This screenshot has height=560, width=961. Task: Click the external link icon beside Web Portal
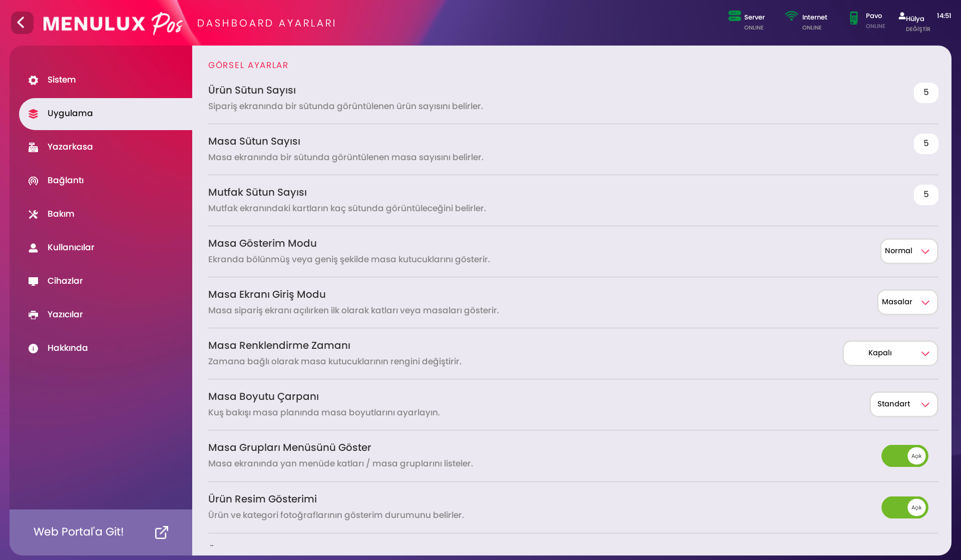pyautogui.click(x=161, y=532)
